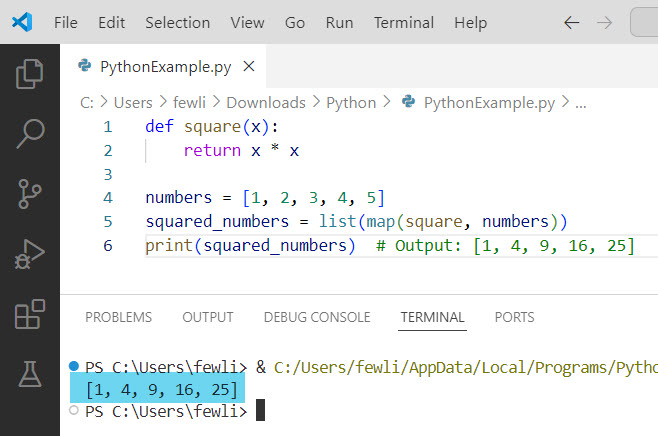Click 'squared_numbers' at start of line 5
The height and width of the screenshot is (436, 658).
[217, 222]
